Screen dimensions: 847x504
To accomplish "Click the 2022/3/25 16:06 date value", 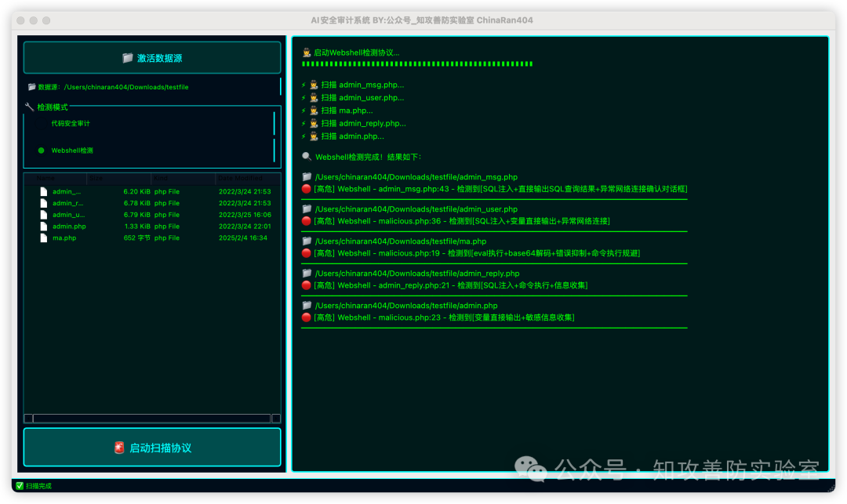I will coord(245,215).
